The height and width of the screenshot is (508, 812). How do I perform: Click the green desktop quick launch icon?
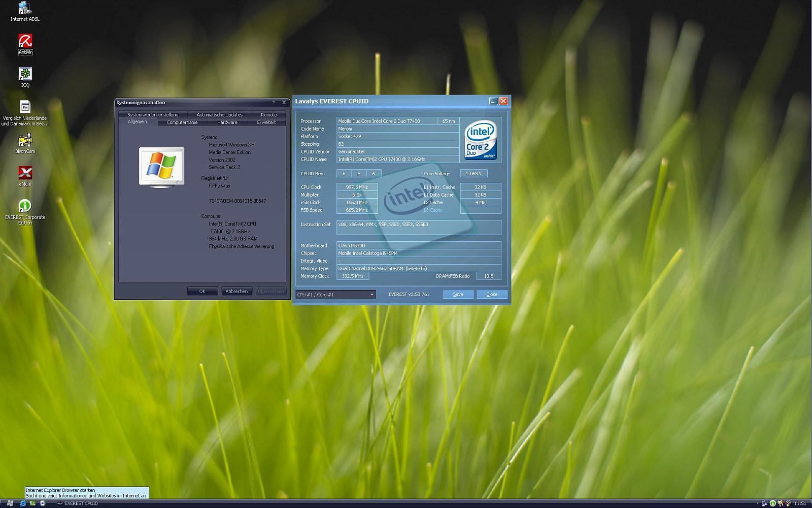(x=32, y=503)
